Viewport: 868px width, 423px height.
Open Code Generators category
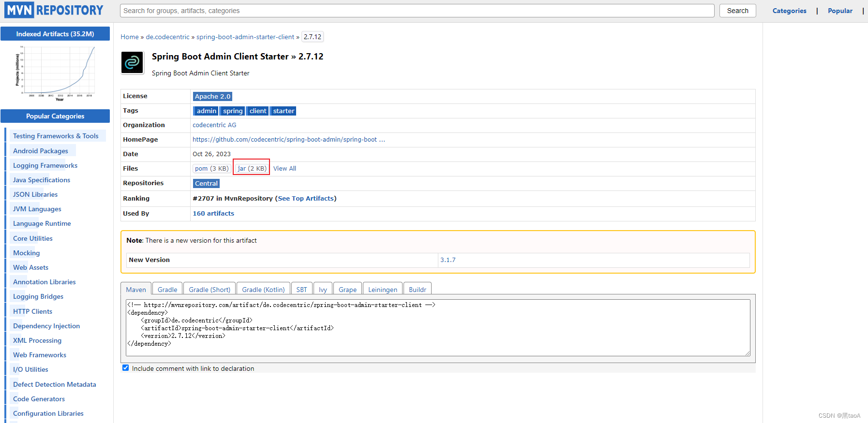[39, 399]
